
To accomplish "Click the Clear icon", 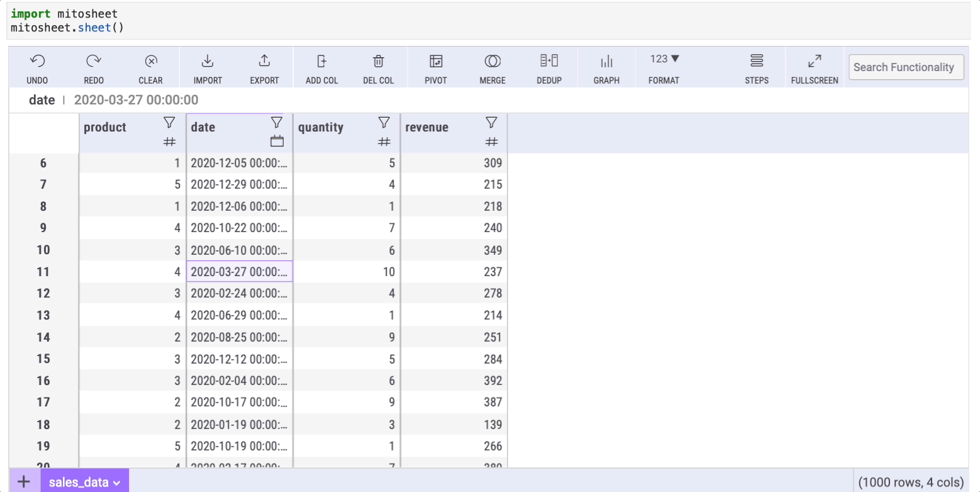I will click(151, 61).
